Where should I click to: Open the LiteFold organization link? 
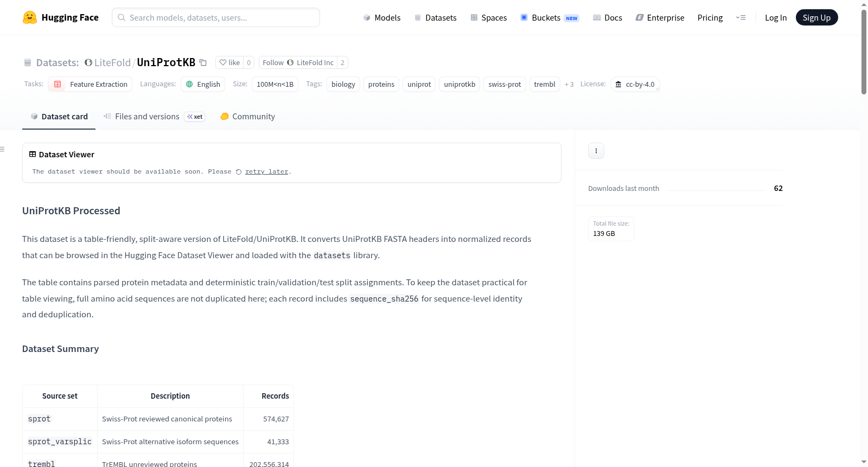coord(112,62)
